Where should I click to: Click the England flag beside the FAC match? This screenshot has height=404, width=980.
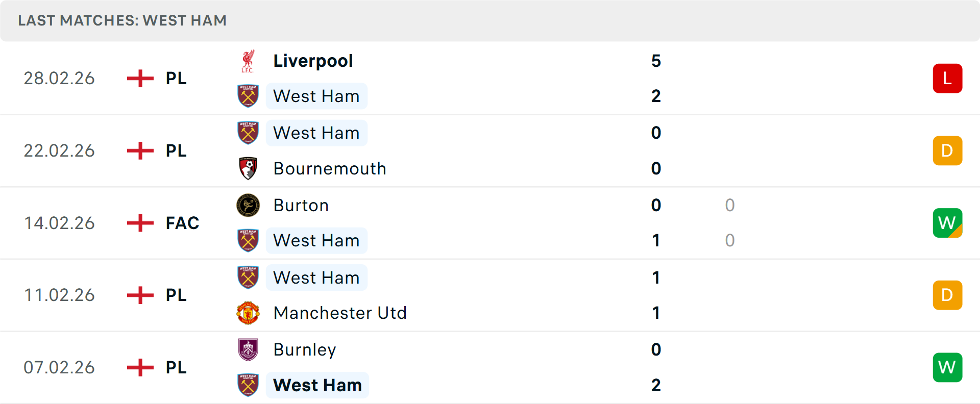(x=139, y=223)
